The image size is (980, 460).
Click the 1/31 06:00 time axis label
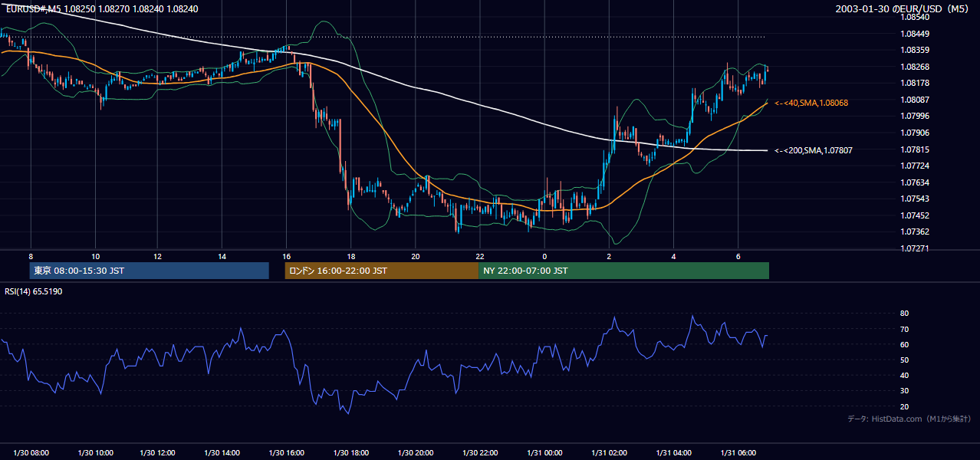pos(738,453)
